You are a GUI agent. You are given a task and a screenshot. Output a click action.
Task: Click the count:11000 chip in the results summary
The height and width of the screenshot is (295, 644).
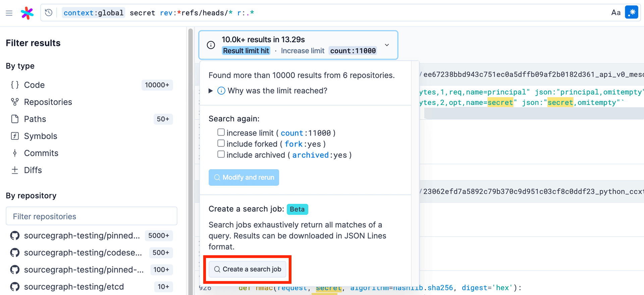(353, 51)
